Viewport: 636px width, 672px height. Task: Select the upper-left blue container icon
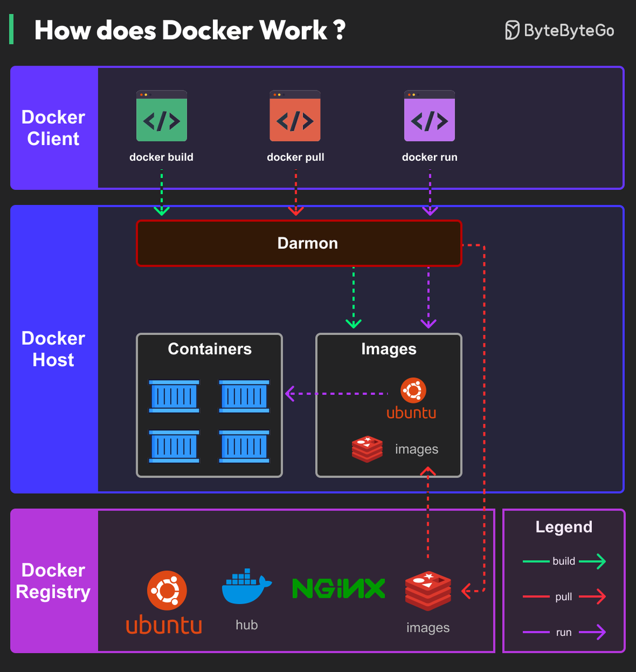[x=174, y=396]
